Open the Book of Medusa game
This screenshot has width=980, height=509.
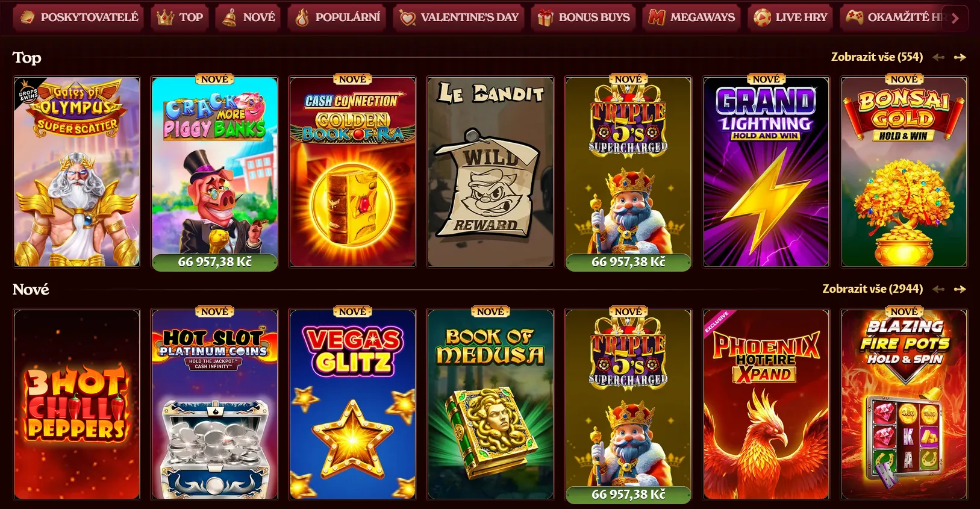(490, 404)
